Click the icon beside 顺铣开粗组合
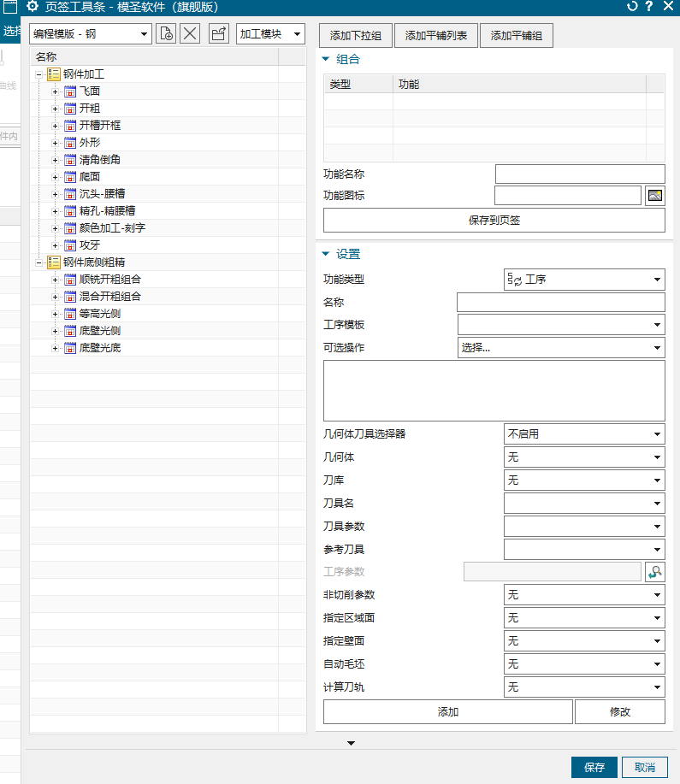This screenshot has width=680, height=784. [x=70, y=280]
